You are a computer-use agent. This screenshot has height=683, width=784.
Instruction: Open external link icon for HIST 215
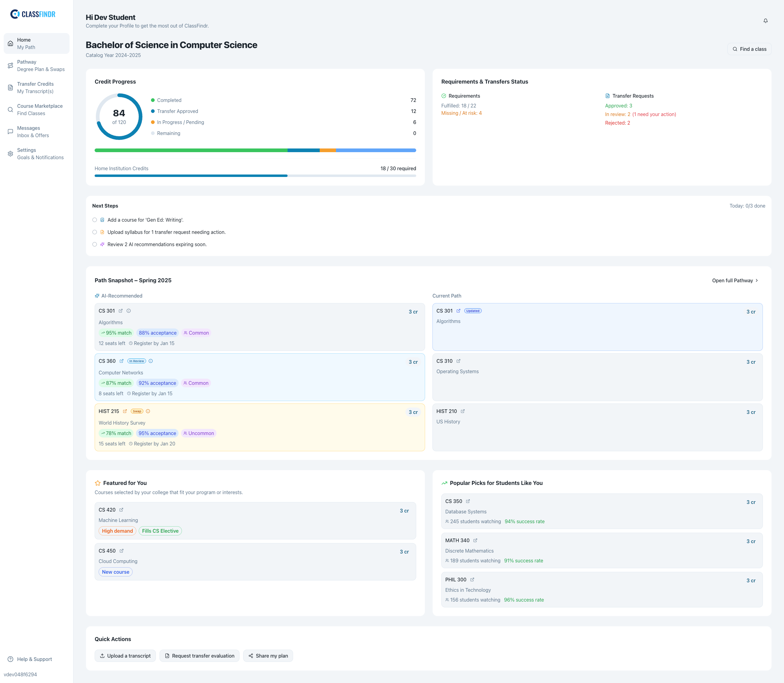click(125, 411)
